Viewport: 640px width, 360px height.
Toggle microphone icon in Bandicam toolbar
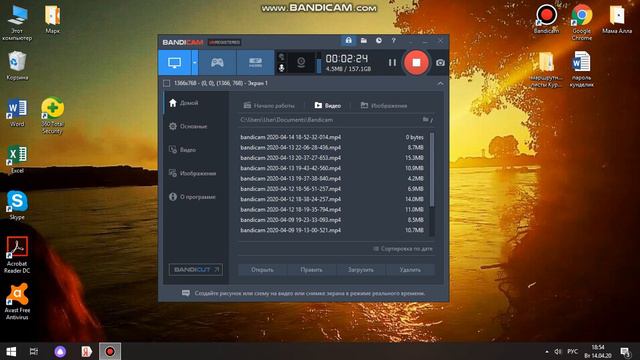[x=281, y=68]
